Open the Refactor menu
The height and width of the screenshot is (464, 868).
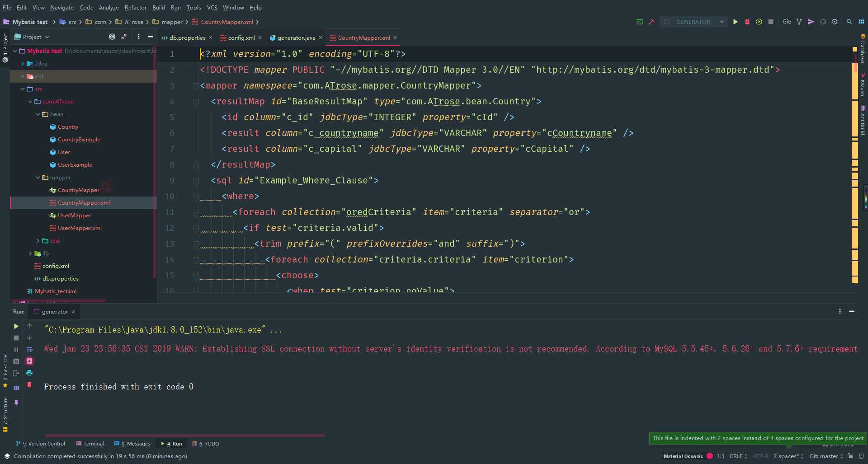point(136,7)
